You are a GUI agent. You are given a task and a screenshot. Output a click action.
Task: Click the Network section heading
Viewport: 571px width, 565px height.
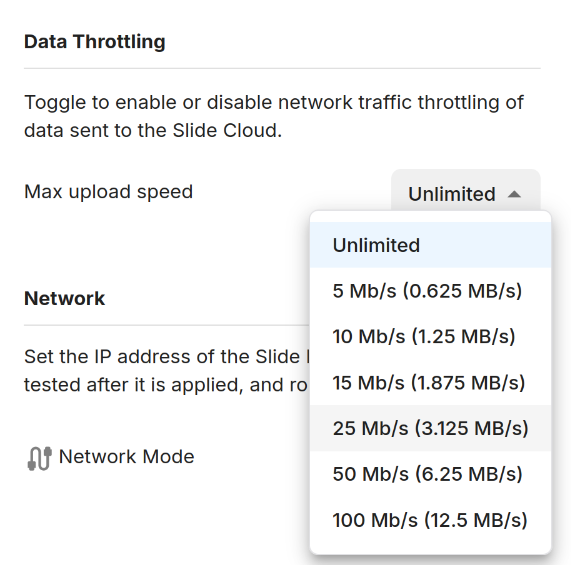64,299
